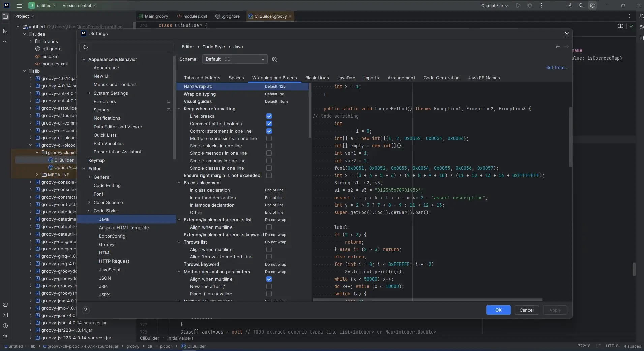Viewport: 644px width, 351px height.
Task: Expand the Color Scheme tree node
Action: (x=89, y=203)
